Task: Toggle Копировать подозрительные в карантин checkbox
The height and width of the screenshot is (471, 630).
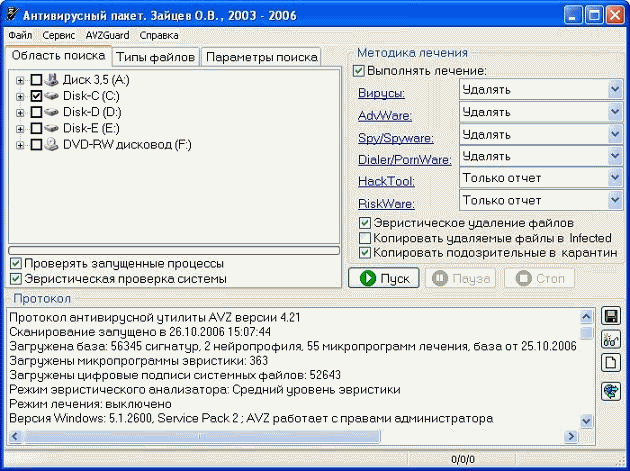Action: tap(365, 253)
